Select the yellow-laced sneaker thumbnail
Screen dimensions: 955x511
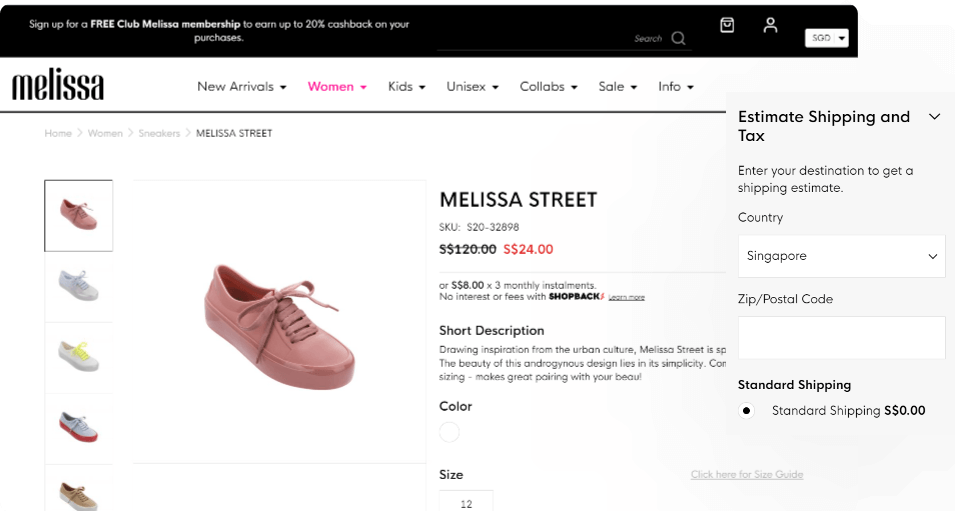click(79, 357)
